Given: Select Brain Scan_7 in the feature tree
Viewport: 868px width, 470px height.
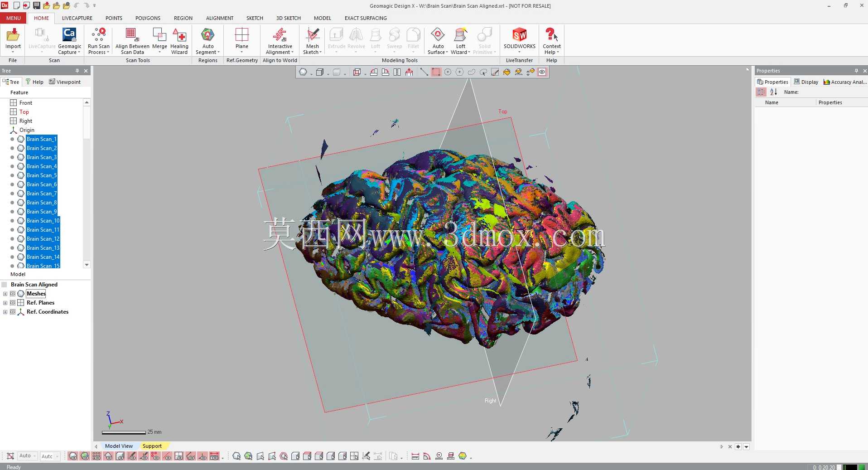Looking at the screenshot, I should click(x=42, y=194).
